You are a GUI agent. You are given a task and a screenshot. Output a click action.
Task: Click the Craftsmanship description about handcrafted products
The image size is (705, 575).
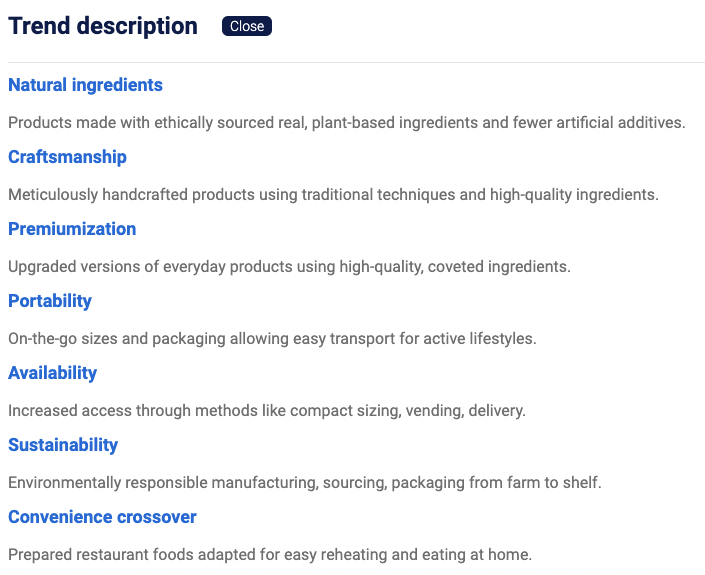click(x=333, y=195)
